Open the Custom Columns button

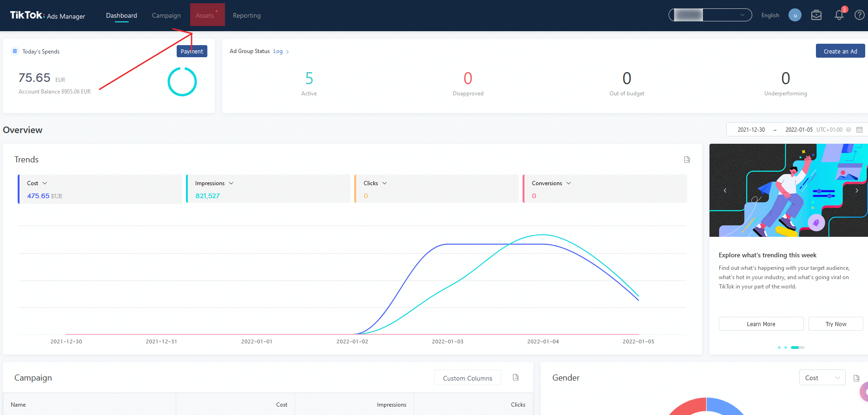[x=468, y=378]
